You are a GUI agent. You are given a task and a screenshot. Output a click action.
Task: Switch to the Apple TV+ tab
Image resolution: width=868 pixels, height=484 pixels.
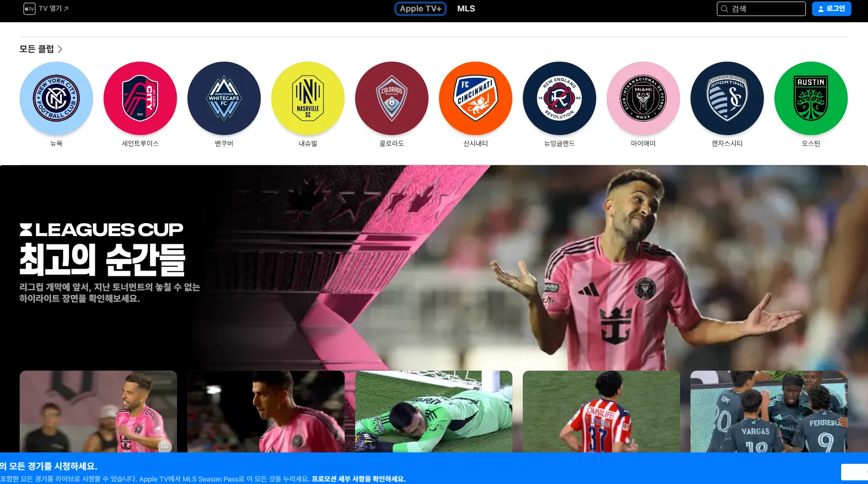pyautogui.click(x=420, y=9)
